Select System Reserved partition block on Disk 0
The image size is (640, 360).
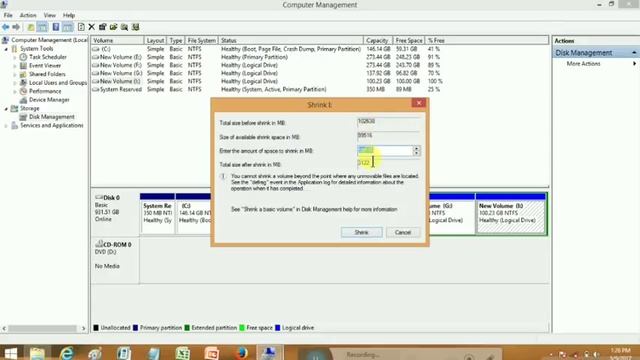coord(157,213)
